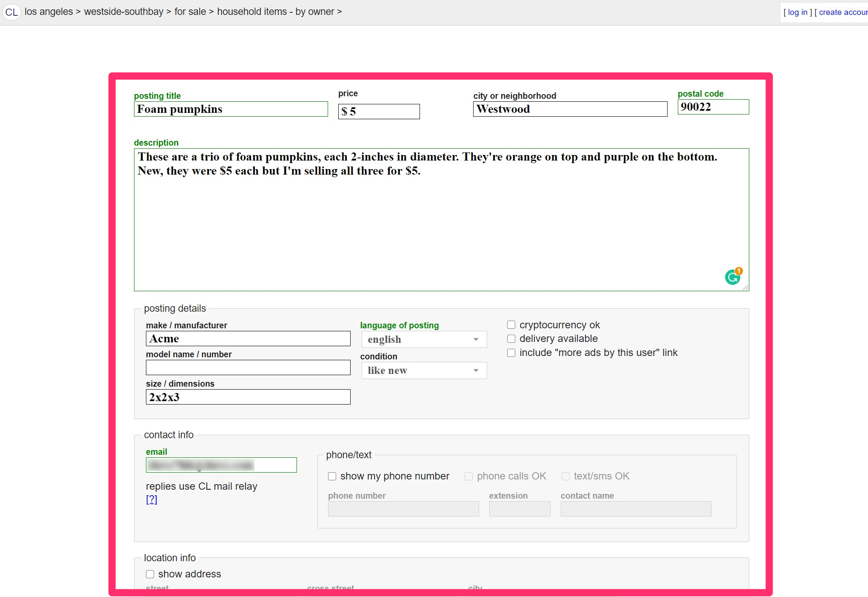Enable show address checkbox
868x597 pixels.
coord(150,574)
